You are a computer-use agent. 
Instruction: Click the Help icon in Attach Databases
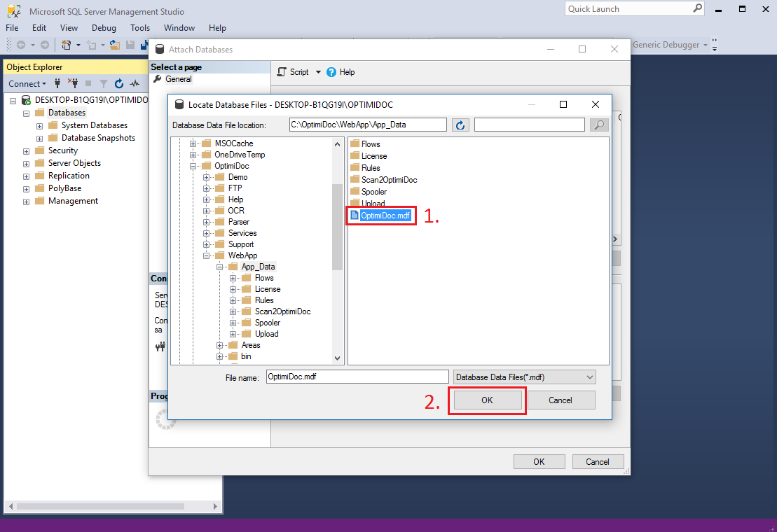point(332,72)
